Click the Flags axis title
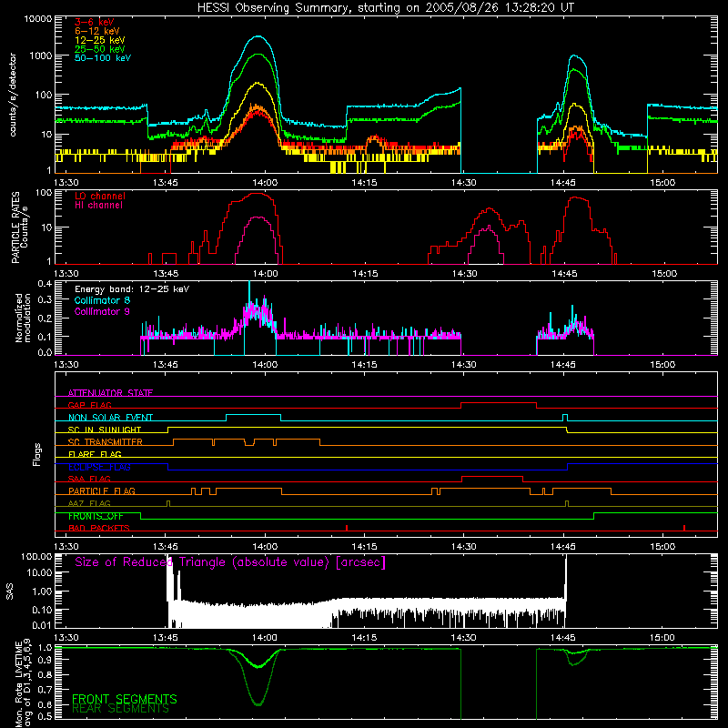Viewport: 728px width, 728px height. (x=37, y=454)
